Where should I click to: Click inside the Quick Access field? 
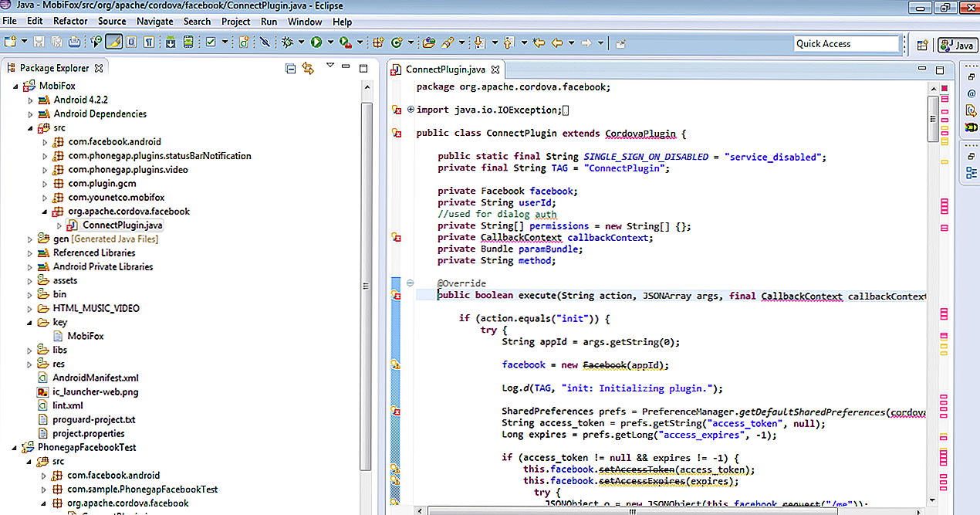point(845,43)
